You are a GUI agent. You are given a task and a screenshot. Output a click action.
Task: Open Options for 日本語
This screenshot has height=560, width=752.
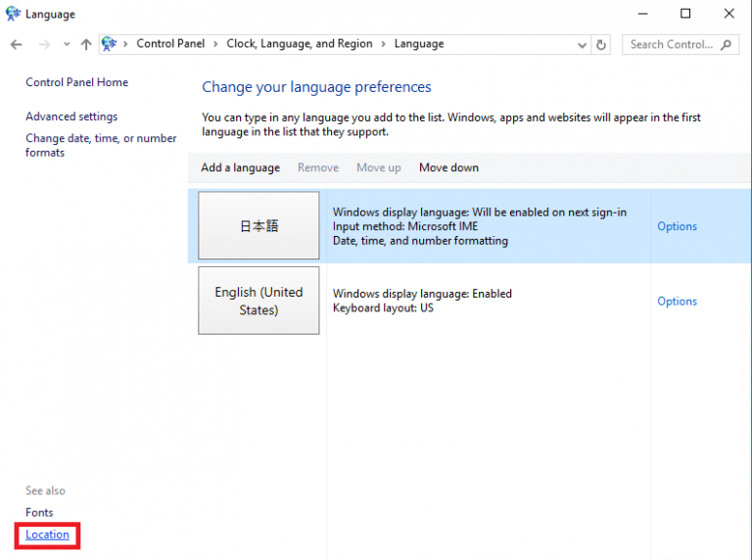click(x=677, y=226)
